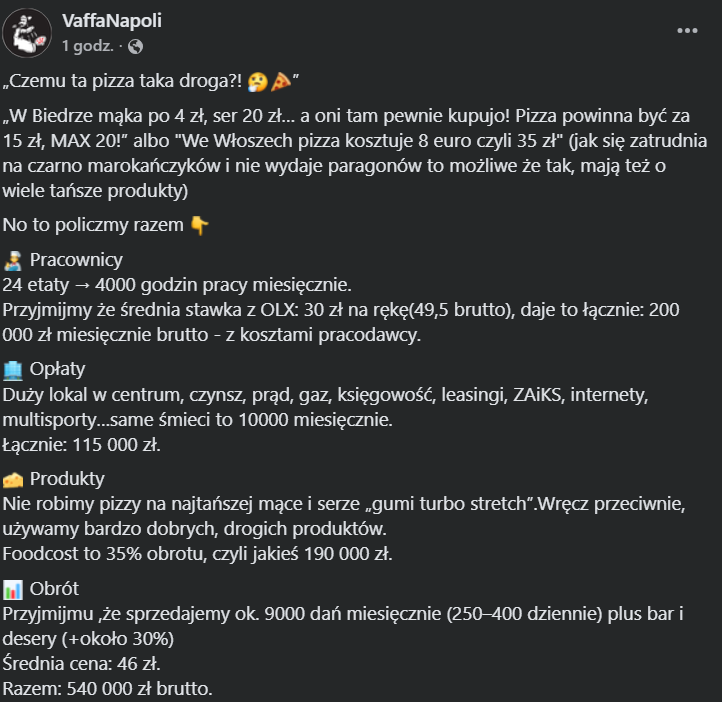This screenshot has height=702, width=722.
Task: Click the VaffaNapoli profile avatar
Action: (x=28, y=33)
